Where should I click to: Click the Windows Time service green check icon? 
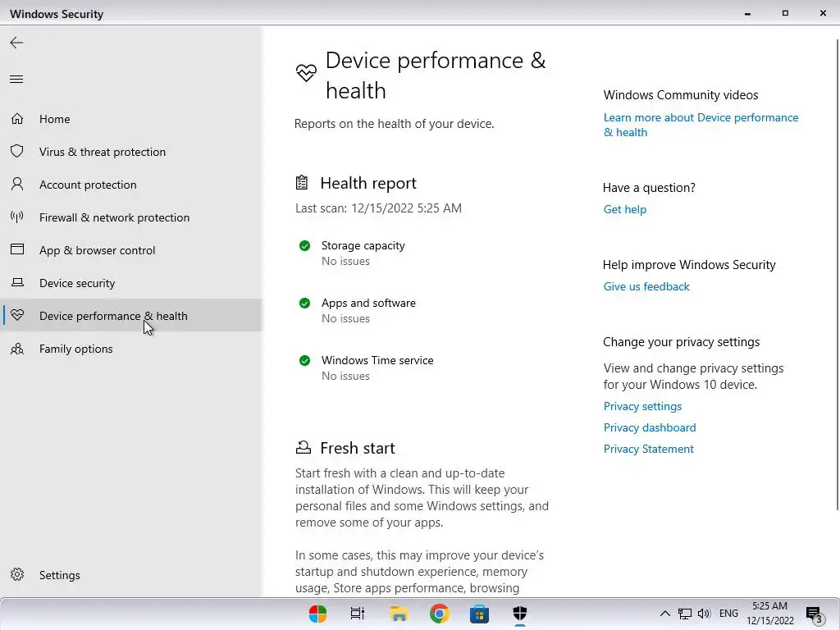[x=304, y=361]
